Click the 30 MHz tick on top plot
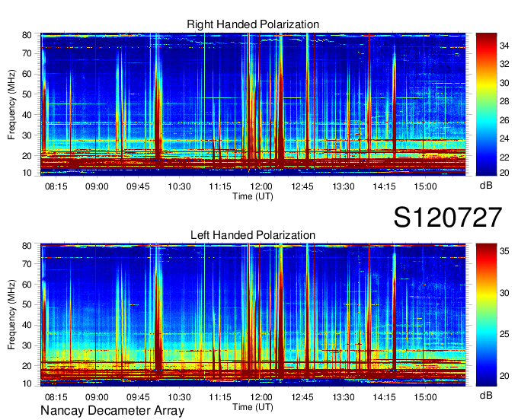The height and width of the screenshot is (420, 518). click(27, 135)
